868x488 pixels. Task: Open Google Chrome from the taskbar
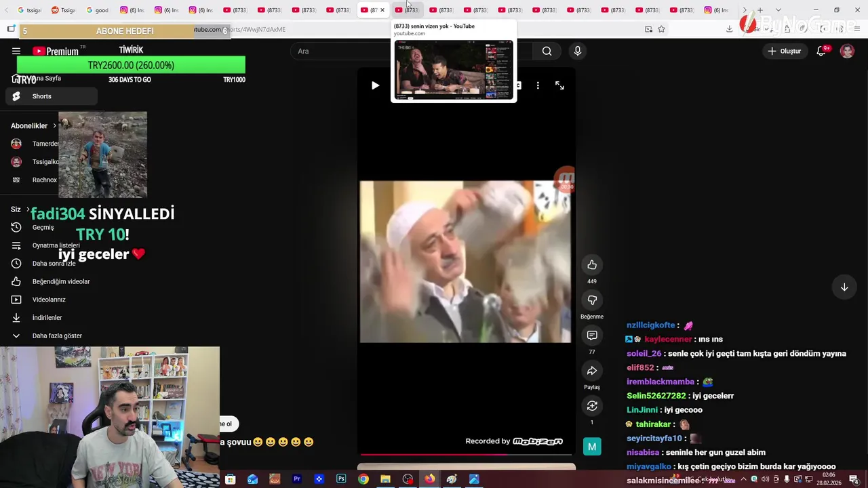click(x=363, y=479)
